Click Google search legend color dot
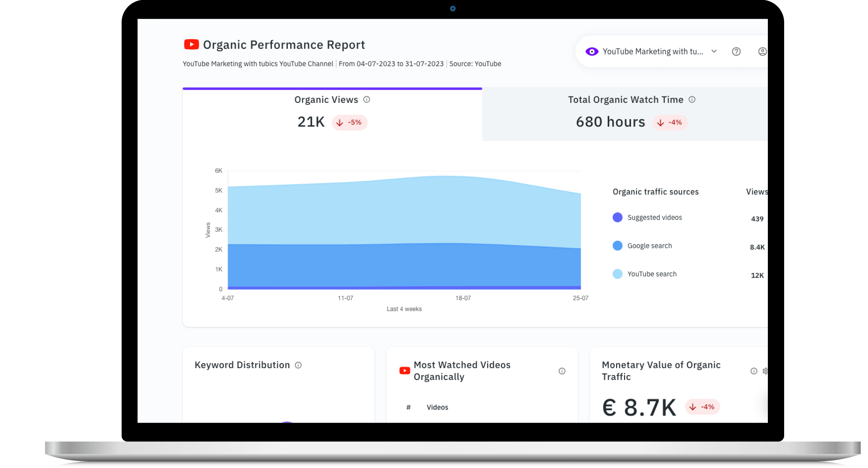 coord(617,246)
